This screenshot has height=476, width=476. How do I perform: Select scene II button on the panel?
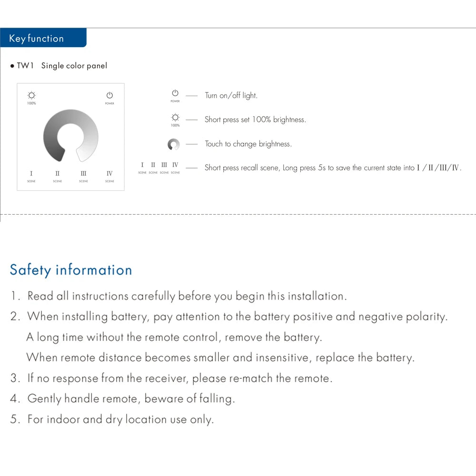point(58,177)
